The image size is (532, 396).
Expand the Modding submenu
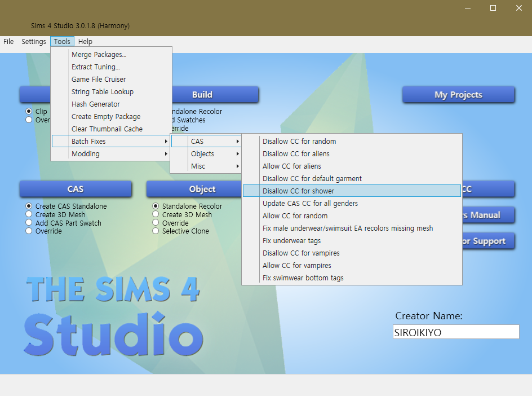coord(111,154)
